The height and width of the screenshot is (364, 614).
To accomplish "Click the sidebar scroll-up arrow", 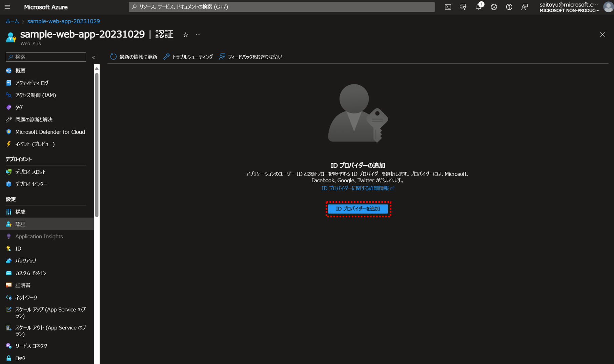I will [97, 68].
